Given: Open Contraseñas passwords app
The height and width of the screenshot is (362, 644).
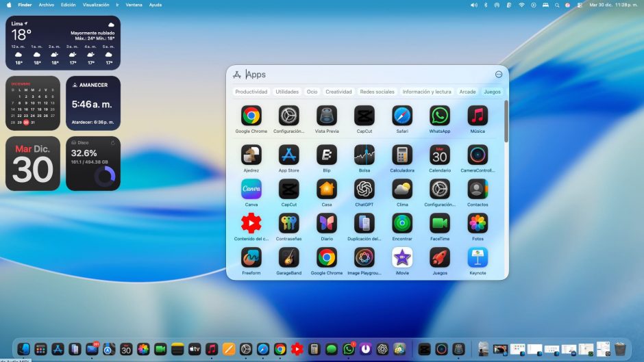Looking at the screenshot, I should (x=288, y=223).
